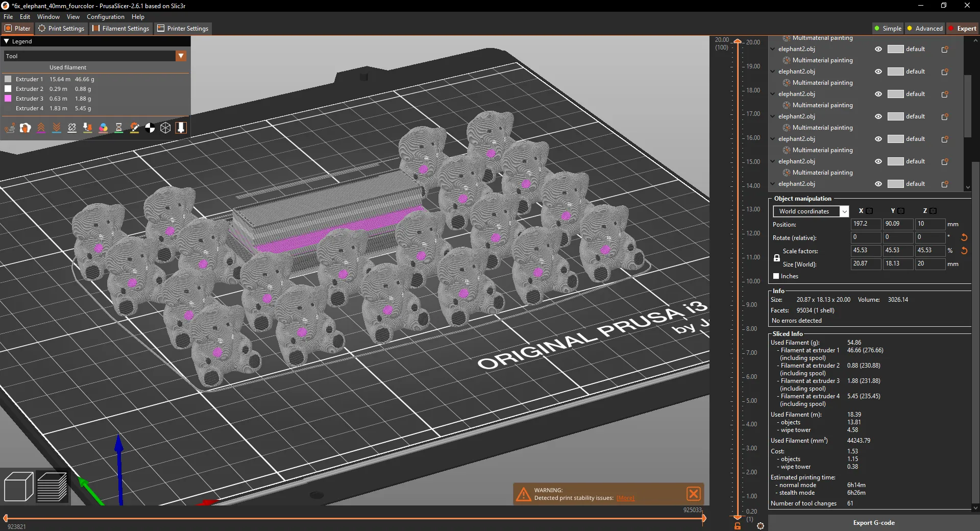The height and width of the screenshot is (531, 980).
Task: Enable the Inches checkbox
Action: coord(776,276)
